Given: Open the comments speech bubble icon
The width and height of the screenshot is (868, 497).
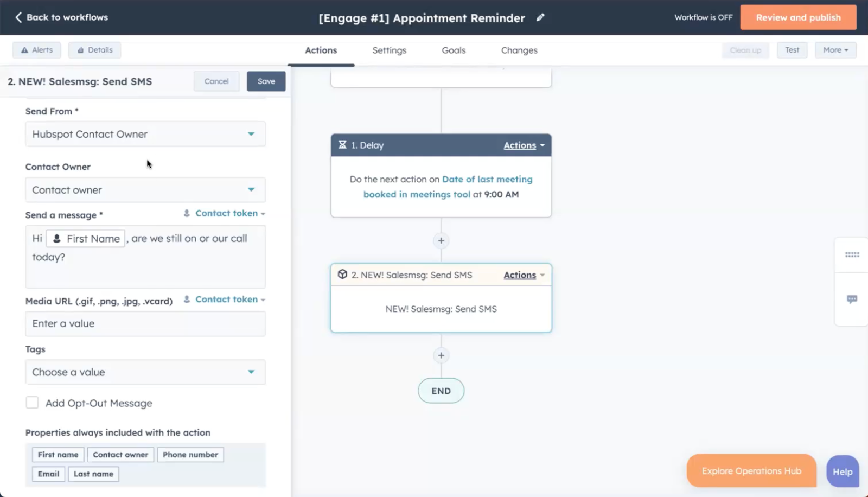Looking at the screenshot, I should coord(852,299).
